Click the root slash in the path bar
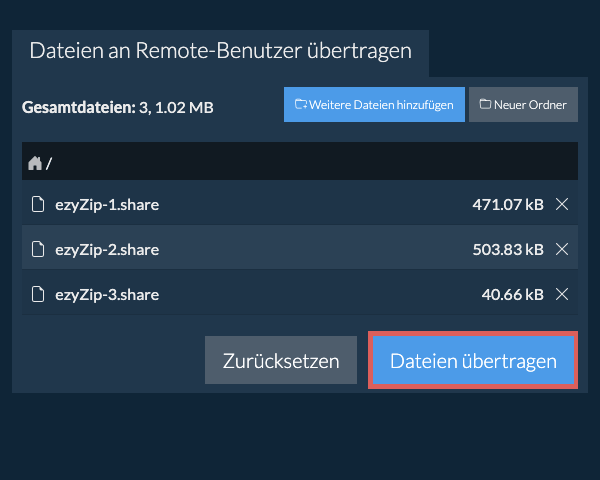600x480 pixels. (x=49, y=163)
